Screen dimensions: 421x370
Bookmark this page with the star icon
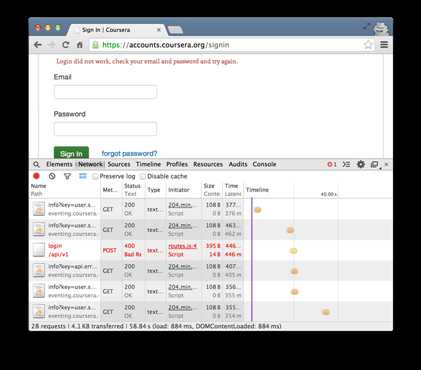(x=368, y=45)
